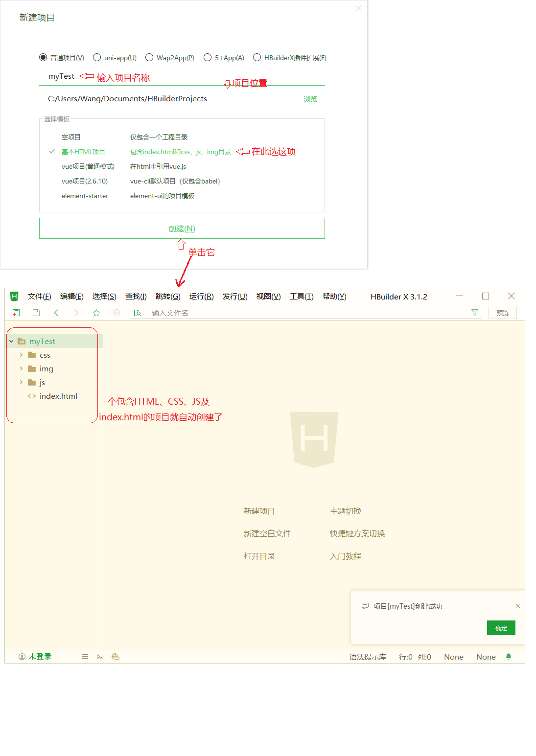Screen dimensions: 536x756
Task: Click the 输入文件名 search field
Action: click(x=306, y=313)
